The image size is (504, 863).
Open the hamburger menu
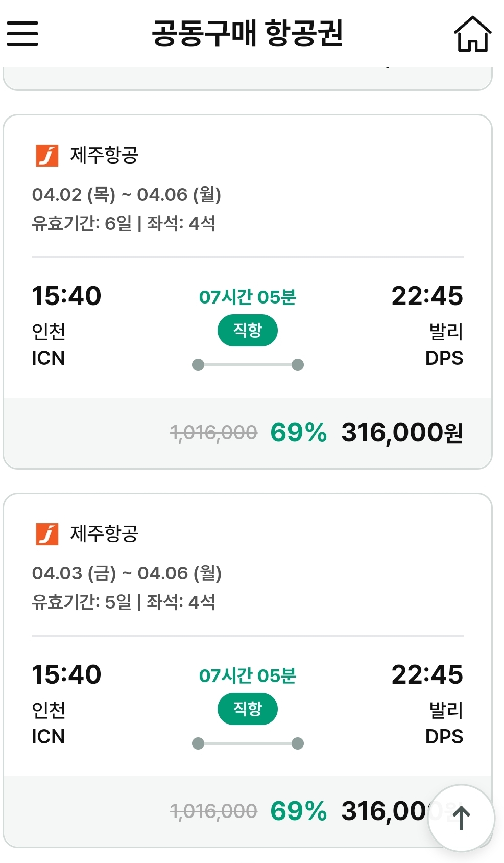coord(22,34)
